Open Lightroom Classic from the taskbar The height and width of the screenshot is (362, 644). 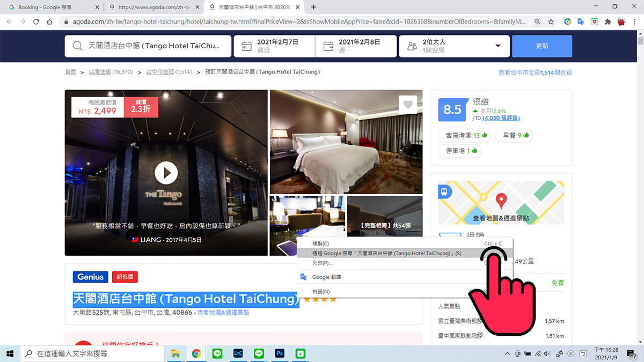pyautogui.click(x=238, y=353)
